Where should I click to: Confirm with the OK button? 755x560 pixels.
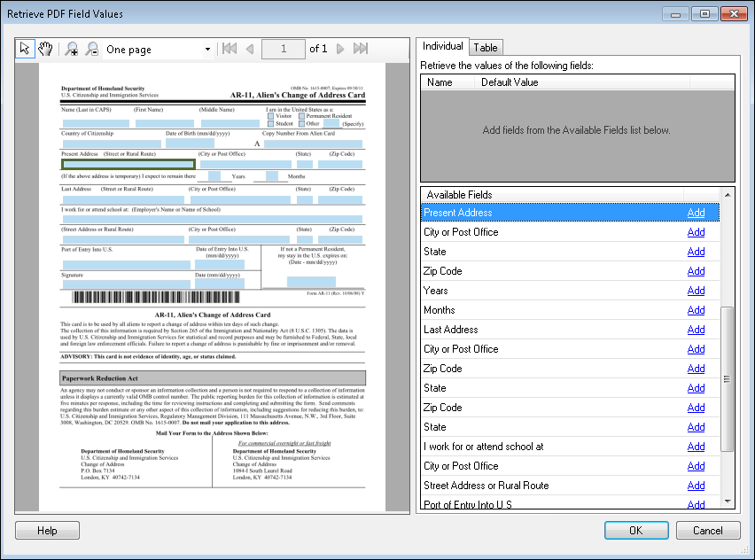pyautogui.click(x=636, y=530)
